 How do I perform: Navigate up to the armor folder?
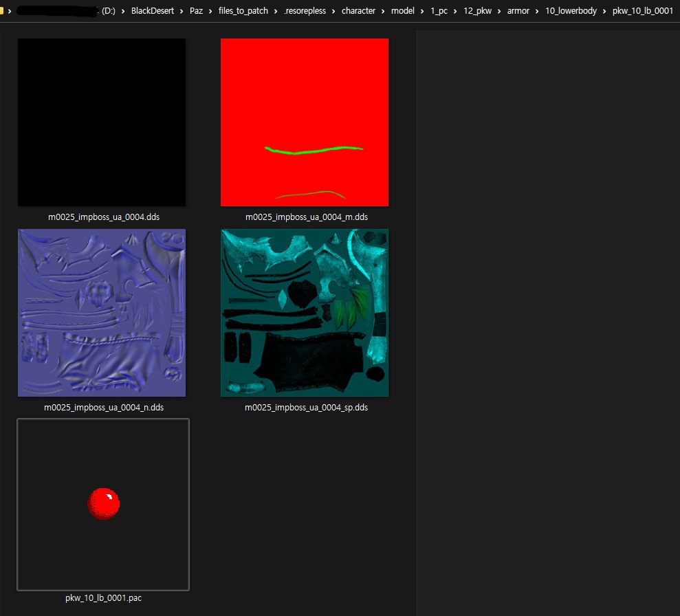tap(518, 11)
